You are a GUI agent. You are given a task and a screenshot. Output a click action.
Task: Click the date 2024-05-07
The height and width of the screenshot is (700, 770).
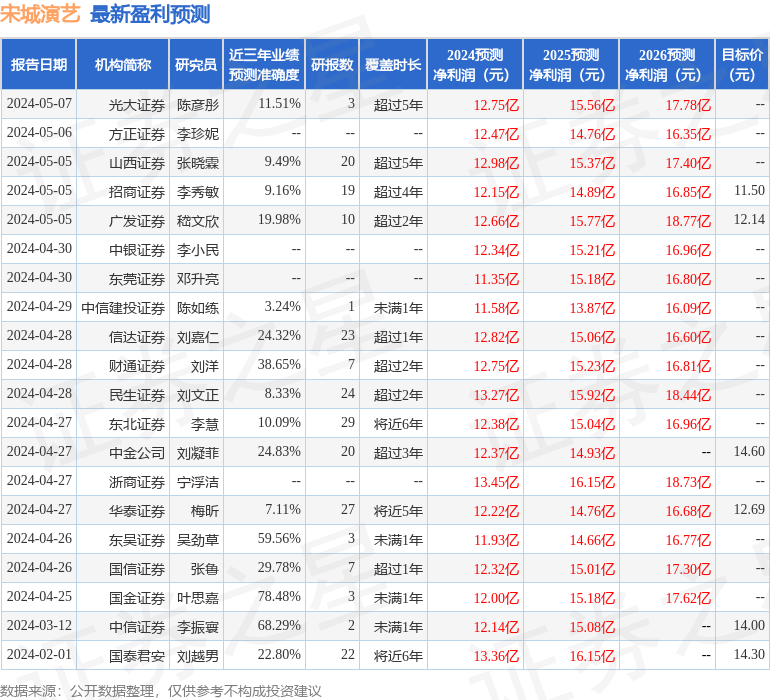click(39, 104)
